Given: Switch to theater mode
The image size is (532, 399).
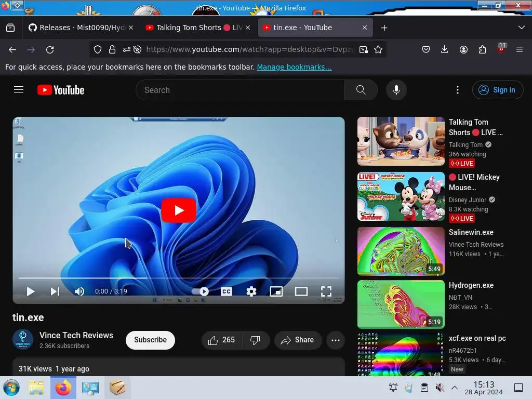Looking at the screenshot, I should [301, 291].
